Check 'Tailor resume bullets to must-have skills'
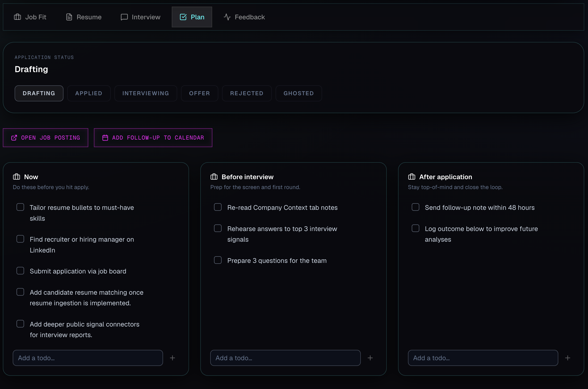 20,207
